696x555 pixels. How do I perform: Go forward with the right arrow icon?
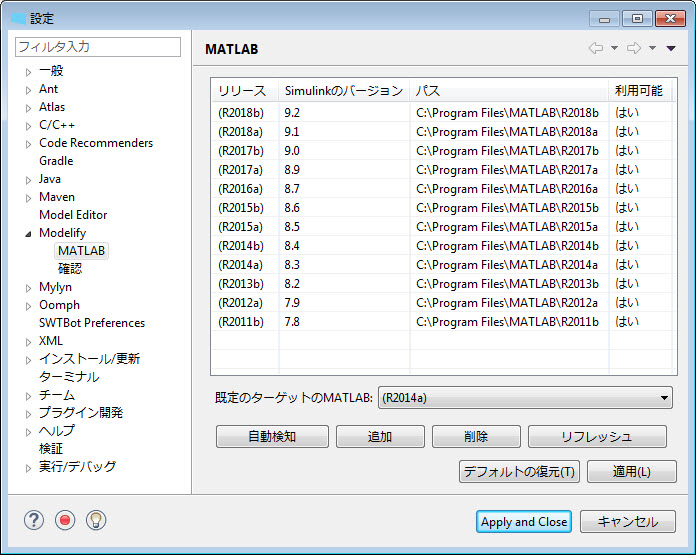pos(634,48)
